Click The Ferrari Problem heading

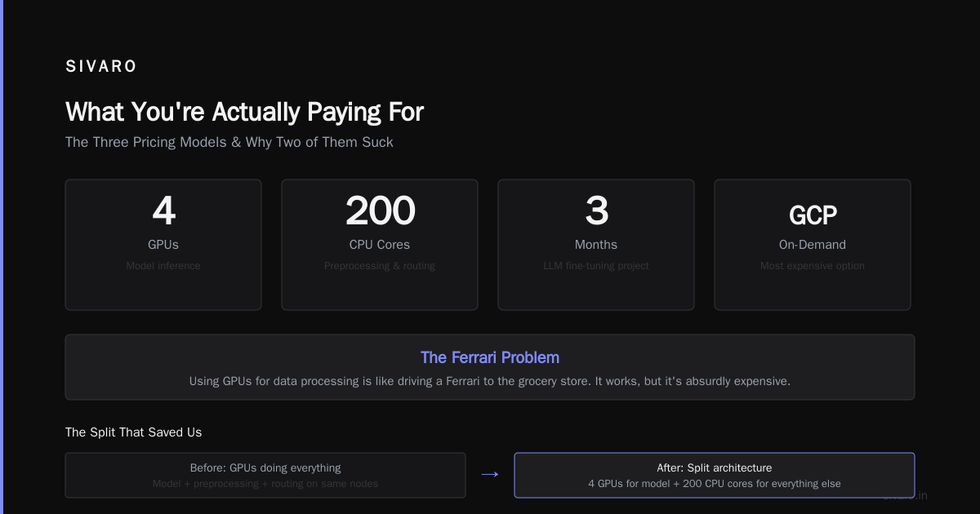point(490,357)
